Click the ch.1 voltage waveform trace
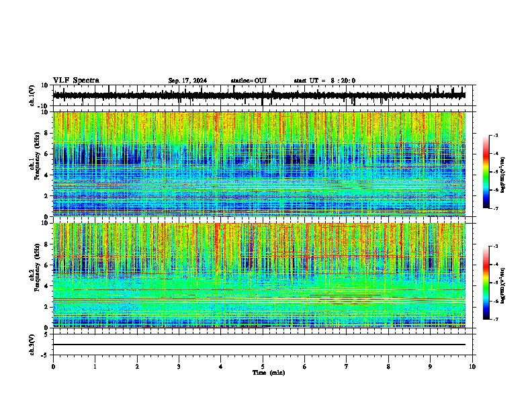 [x=259, y=95]
